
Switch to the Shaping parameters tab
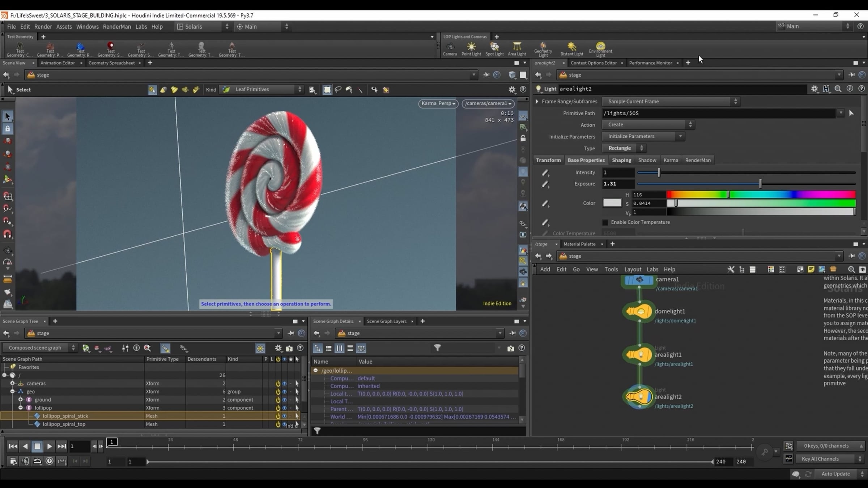621,160
